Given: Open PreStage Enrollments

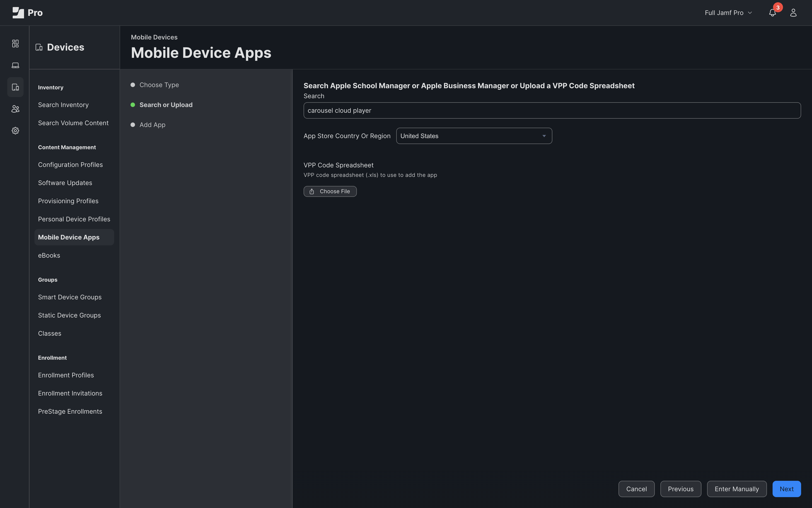Looking at the screenshot, I should tap(70, 411).
